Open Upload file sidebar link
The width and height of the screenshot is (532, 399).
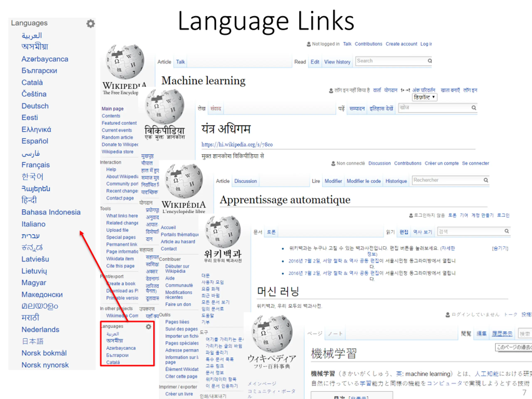point(117,230)
